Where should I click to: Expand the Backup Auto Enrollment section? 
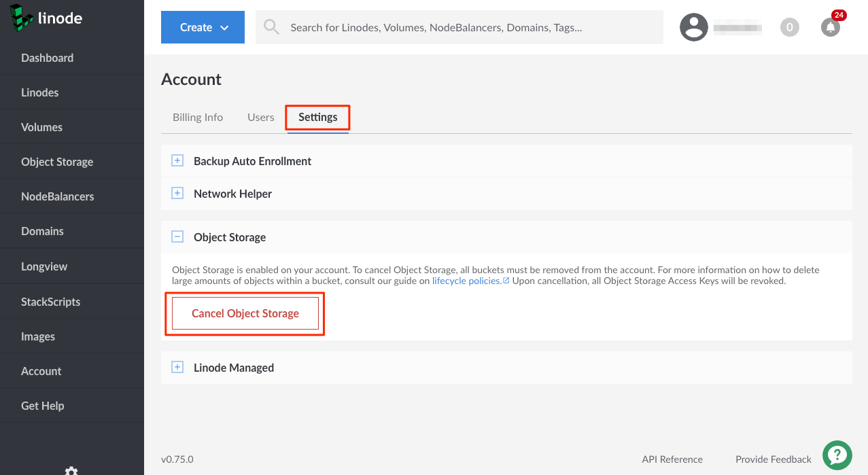pyautogui.click(x=177, y=161)
